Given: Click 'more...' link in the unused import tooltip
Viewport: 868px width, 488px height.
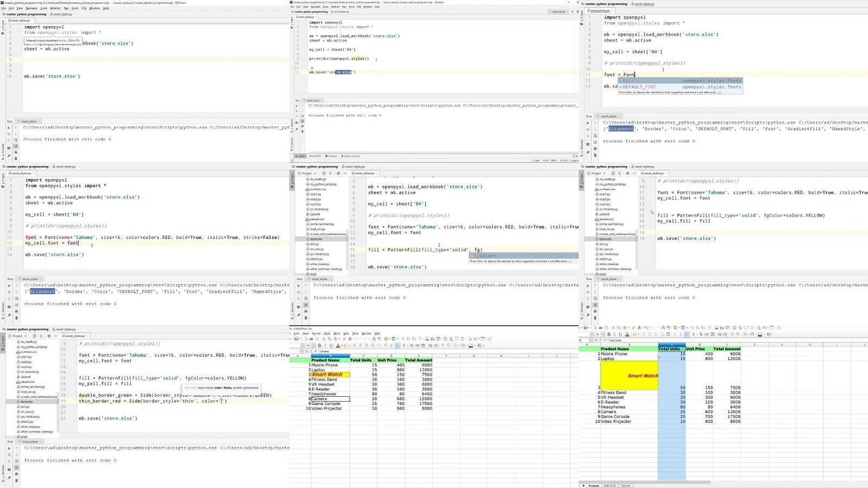Looking at the screenshot, I should [62, 40].
